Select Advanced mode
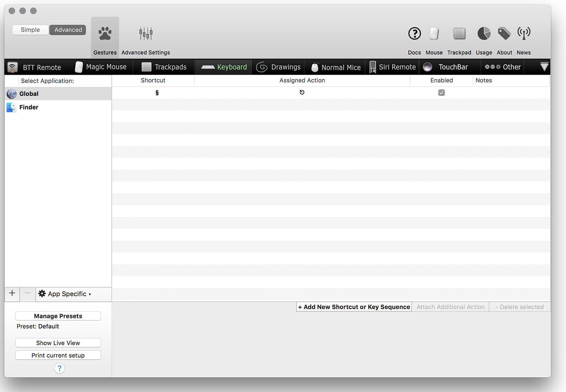 click(68, 30)
